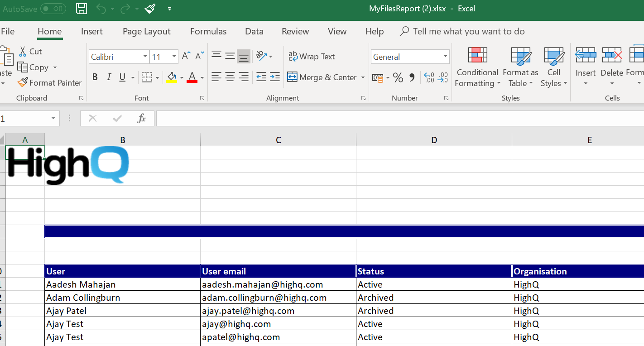Click the Wrap Text button
Screen dimensions: 644x346
tap(312, 57)
